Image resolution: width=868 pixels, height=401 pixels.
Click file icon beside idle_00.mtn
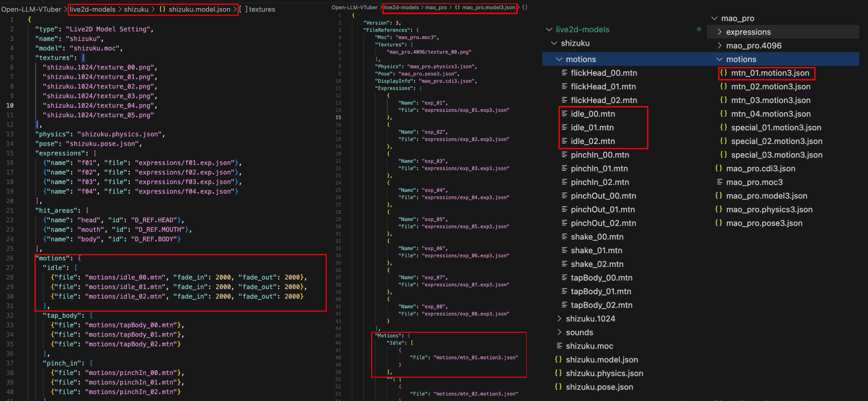[565, 114]
